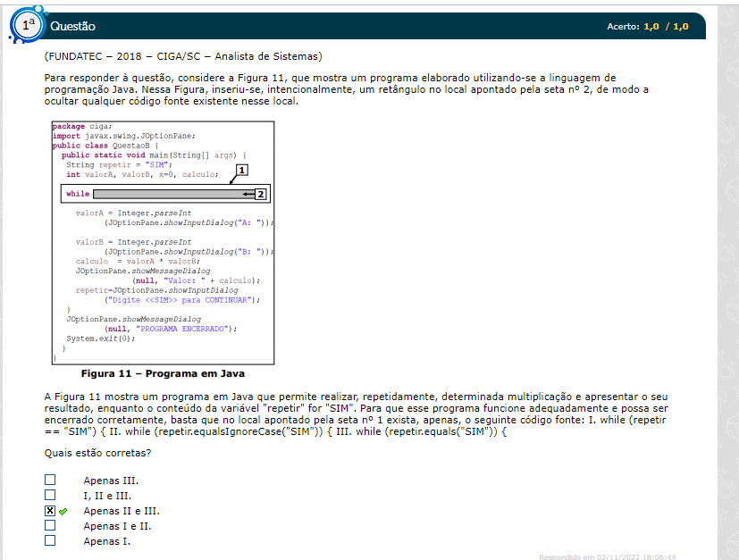Click the "Apenas II e III." answer text
Viewport: 739px width, 560px height.
coord(122,512)
